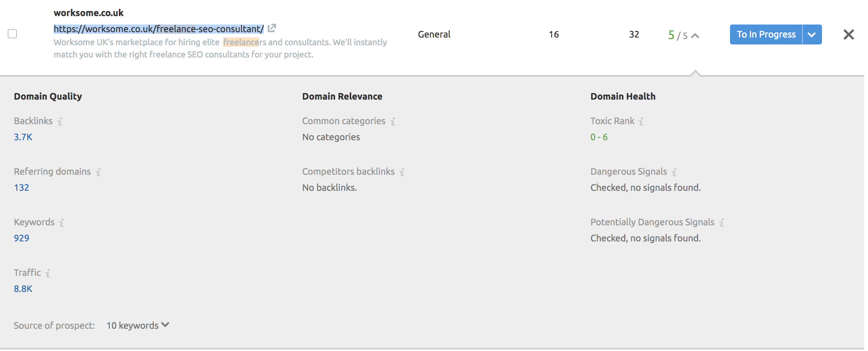Screen dimensions: 868x351
Task: Click the Domain Quality heading
Action: point(48,97)
